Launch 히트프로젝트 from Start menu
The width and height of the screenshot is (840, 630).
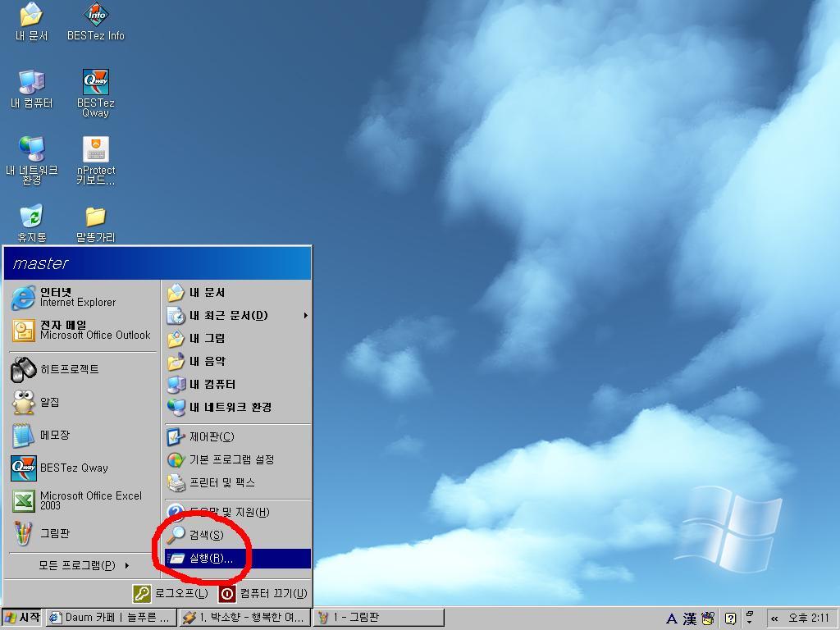[x=83, y=369]
